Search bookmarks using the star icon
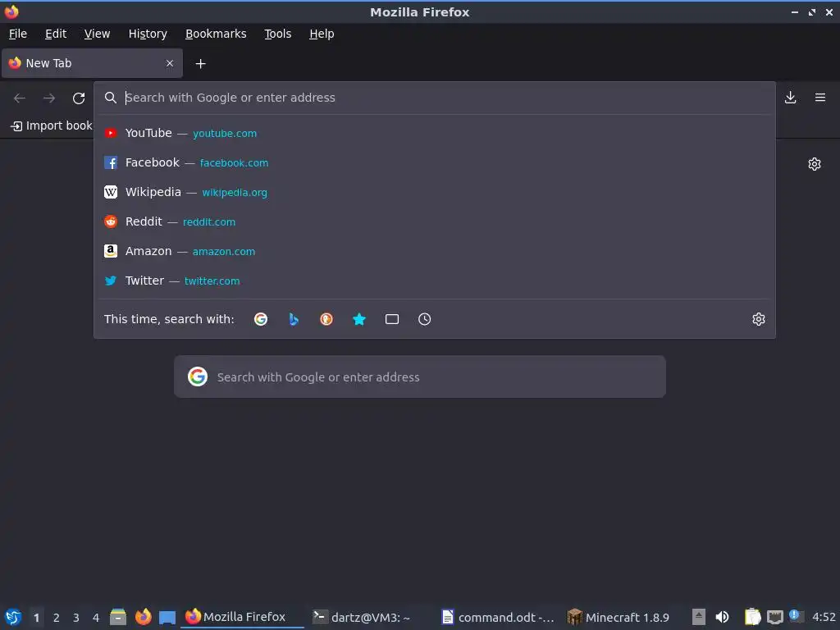 [359, 319]
